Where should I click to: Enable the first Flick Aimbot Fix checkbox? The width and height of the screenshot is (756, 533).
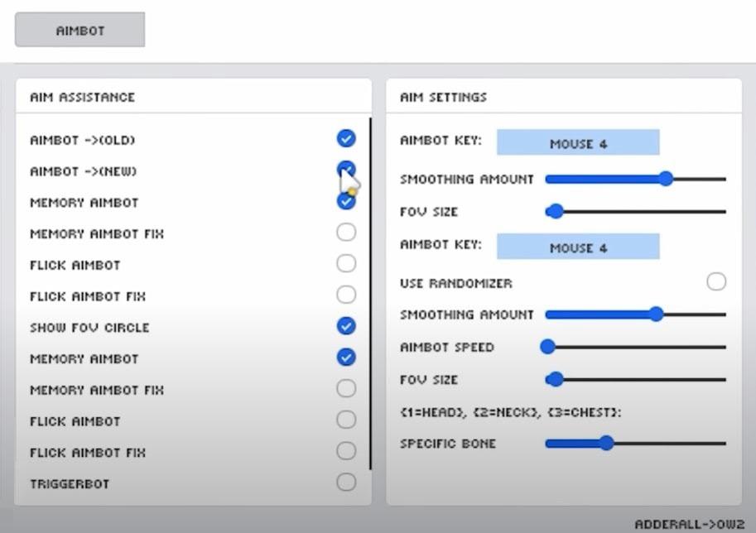pos(346,295)
